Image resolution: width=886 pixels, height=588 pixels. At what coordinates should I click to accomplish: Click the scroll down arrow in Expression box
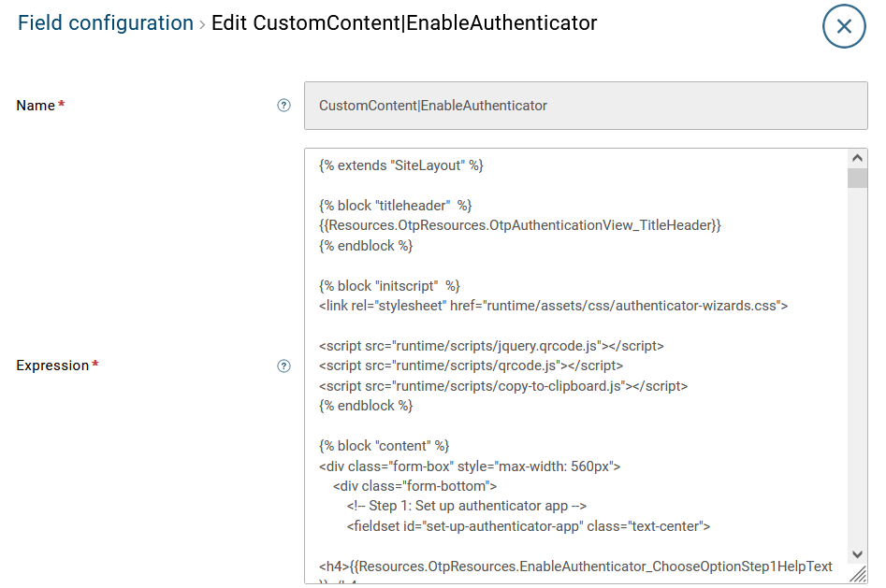[857, 554]
